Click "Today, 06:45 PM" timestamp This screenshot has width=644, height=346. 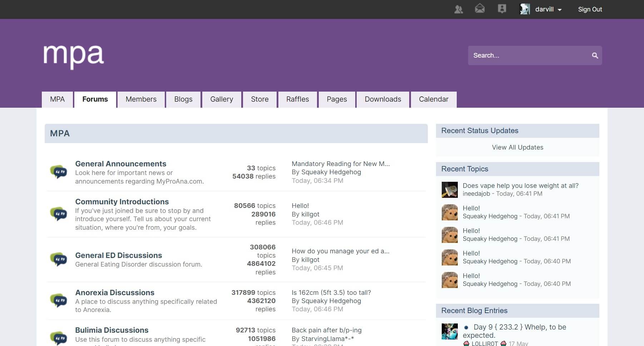[x=317, y=268]
